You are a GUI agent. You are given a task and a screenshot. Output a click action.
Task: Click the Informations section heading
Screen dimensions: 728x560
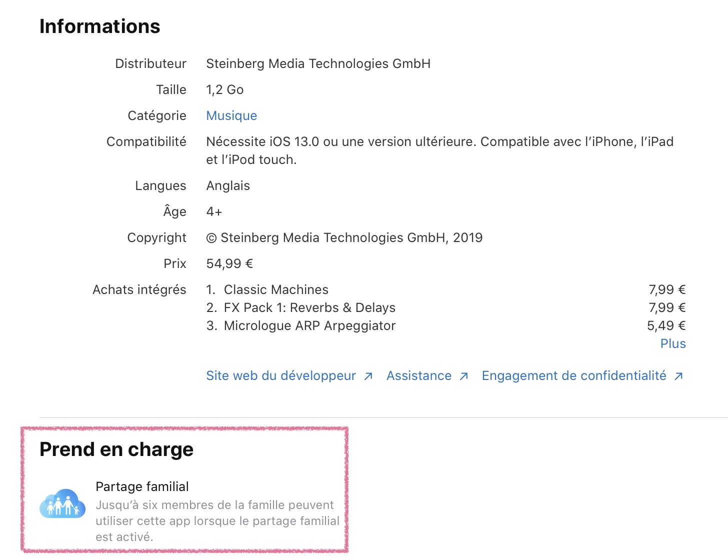[100, 26]
